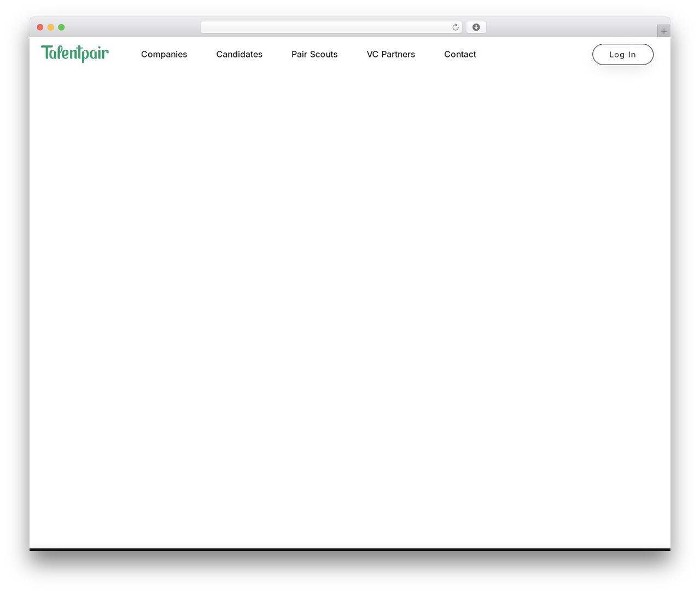Viewport: 700px width, 593px height.
Task: Click the Talentpair logo
Action: click(75, 53)
